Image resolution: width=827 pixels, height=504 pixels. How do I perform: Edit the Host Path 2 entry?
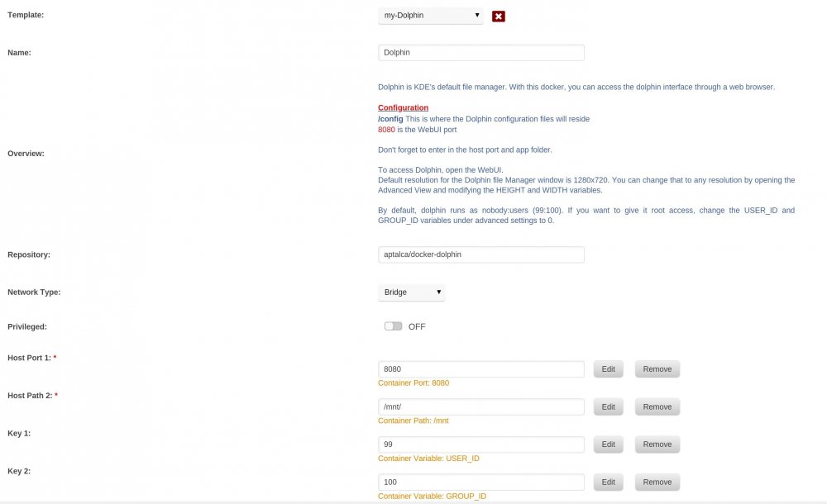pyautogui.click(x=608, y=407)
